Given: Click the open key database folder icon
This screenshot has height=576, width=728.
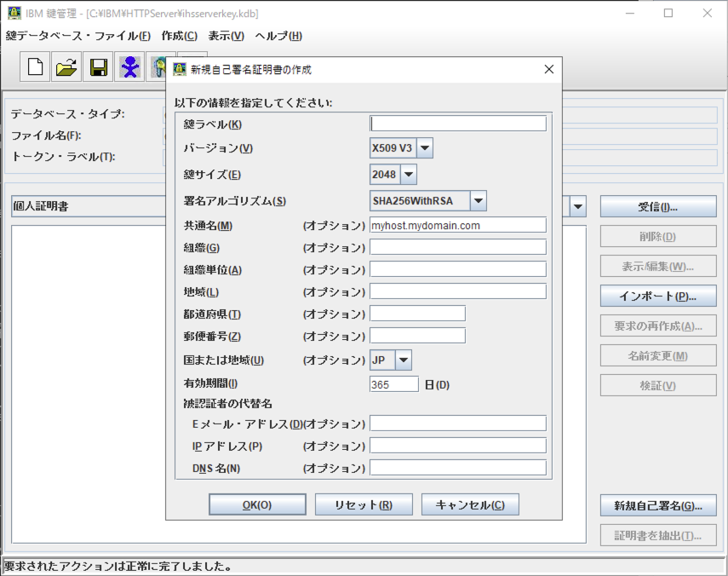Looking at the screenshot, I should (66, 67).
